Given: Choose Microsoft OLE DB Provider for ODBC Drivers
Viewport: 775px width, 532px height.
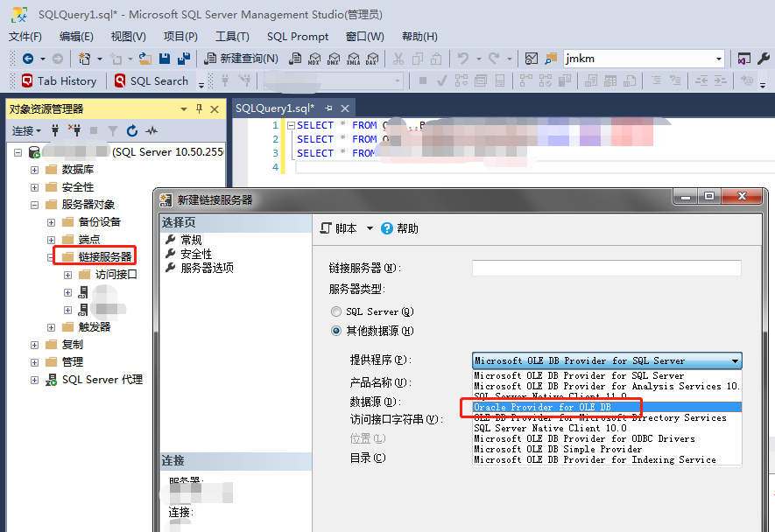Looking at the screenshot, I should [x=607, y=438].
